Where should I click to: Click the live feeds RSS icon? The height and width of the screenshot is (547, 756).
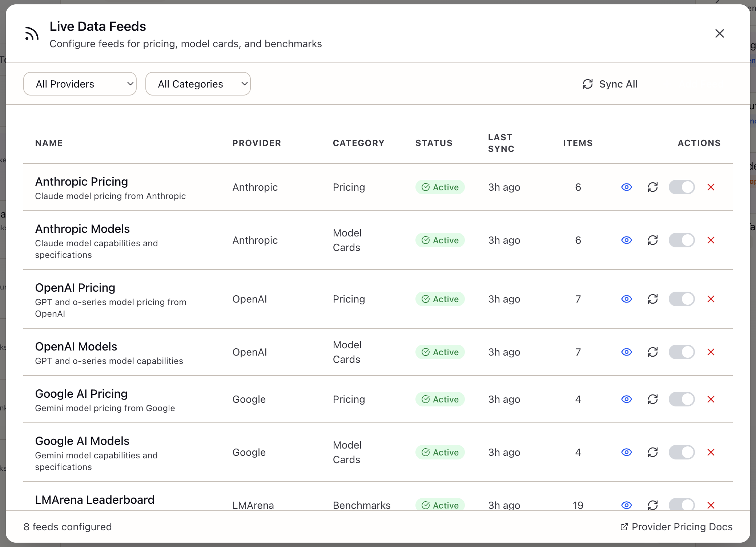[32, 33]
